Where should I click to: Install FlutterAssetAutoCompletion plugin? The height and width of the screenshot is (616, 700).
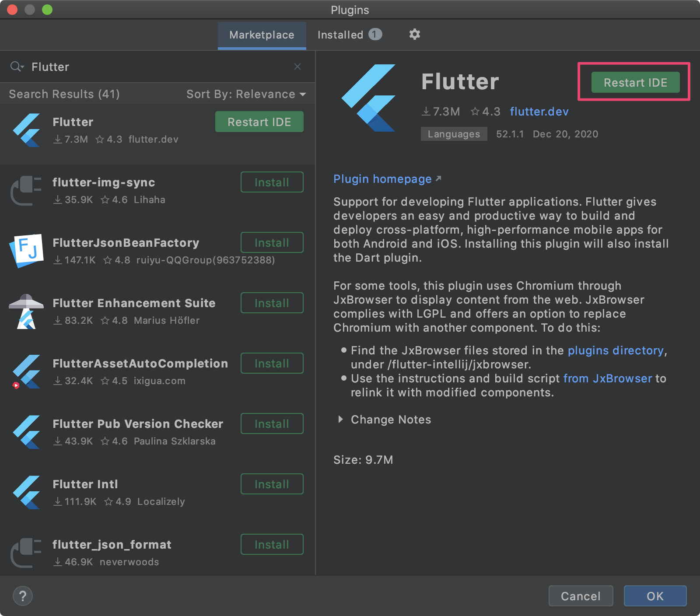[x=272, y=363]
